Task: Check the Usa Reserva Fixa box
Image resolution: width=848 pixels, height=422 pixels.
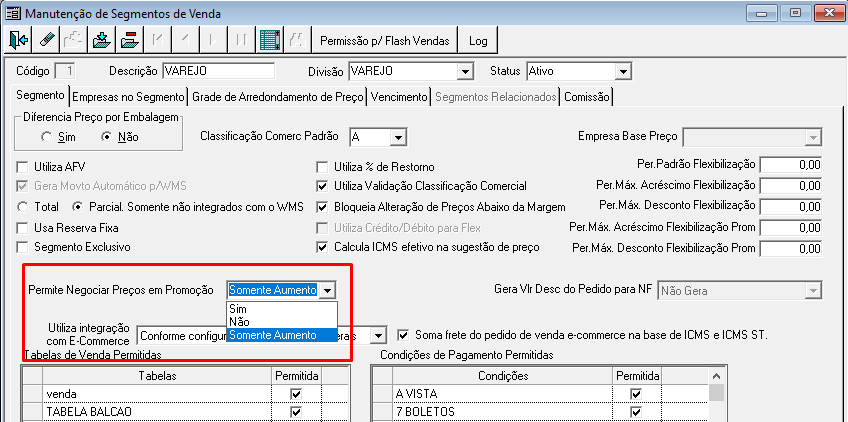Action: [x=23, y=228]
